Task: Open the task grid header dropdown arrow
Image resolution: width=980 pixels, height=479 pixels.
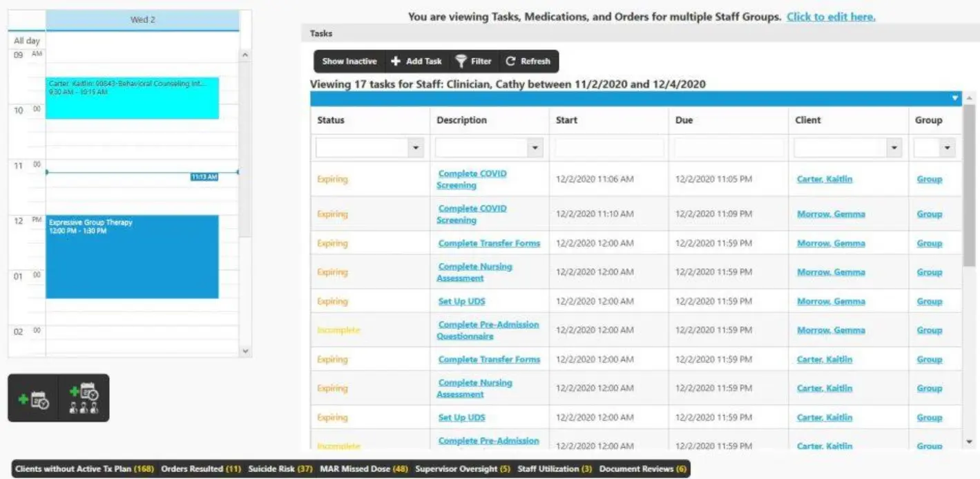Action: [954, 97]
